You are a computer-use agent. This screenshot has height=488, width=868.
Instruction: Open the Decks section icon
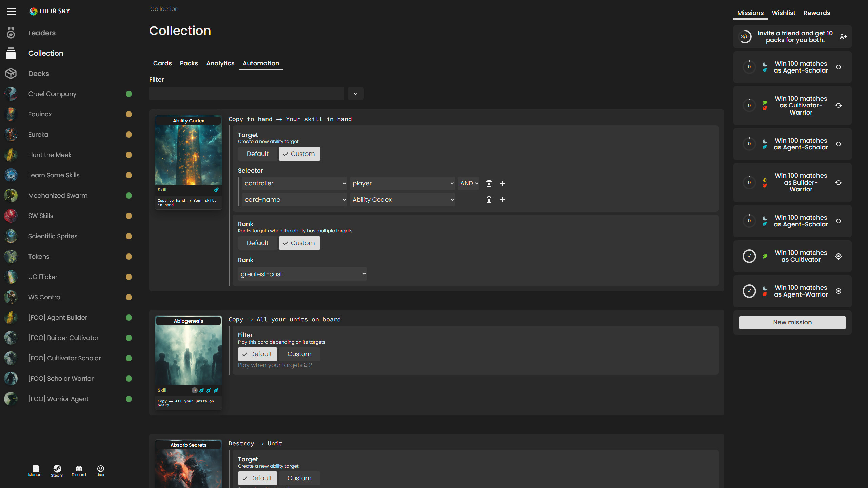11,73
